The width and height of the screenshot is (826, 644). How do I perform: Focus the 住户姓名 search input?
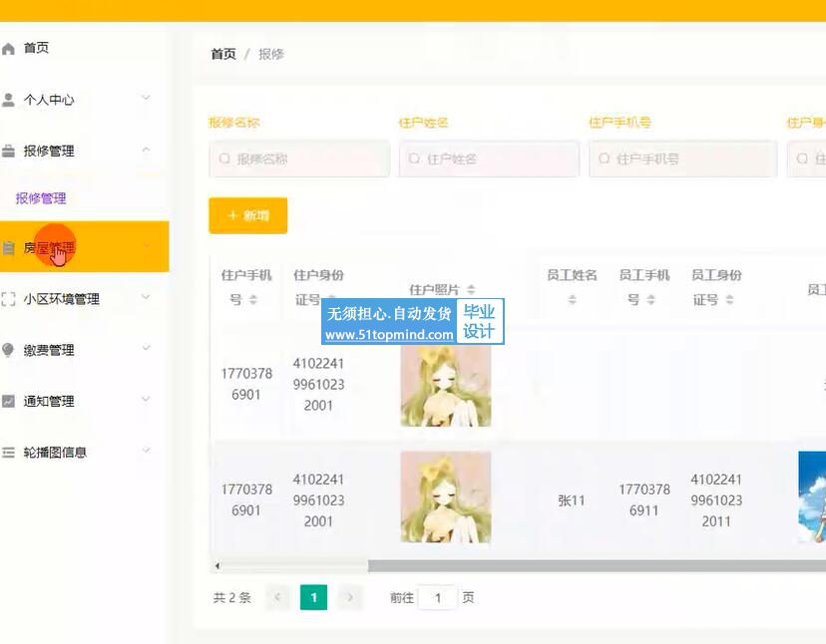(x=490, y=159)
